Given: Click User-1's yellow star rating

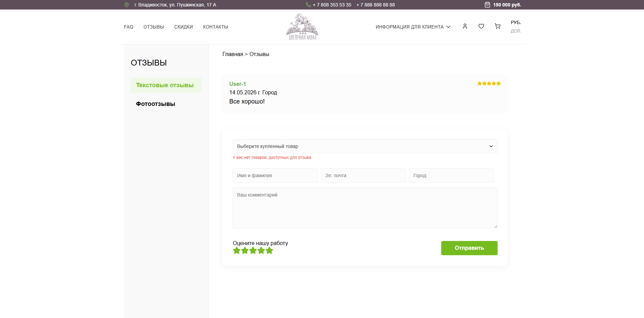Looking at the screenshot, I should tap(489, 83).
